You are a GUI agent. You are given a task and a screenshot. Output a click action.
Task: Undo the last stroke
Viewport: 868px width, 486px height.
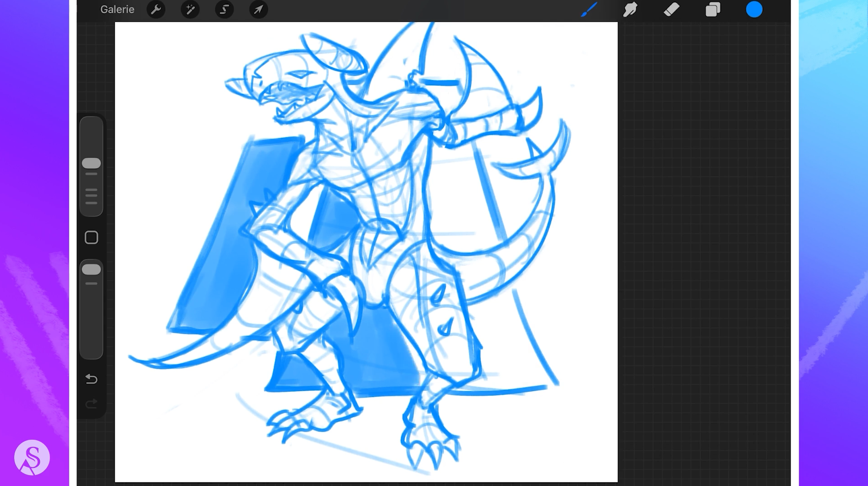[x=91, y=379]
